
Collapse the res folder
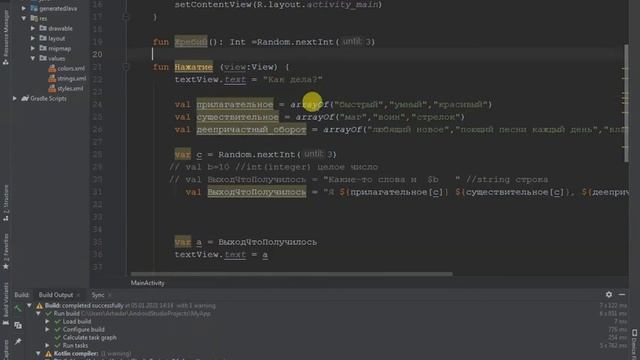point(24,18)
